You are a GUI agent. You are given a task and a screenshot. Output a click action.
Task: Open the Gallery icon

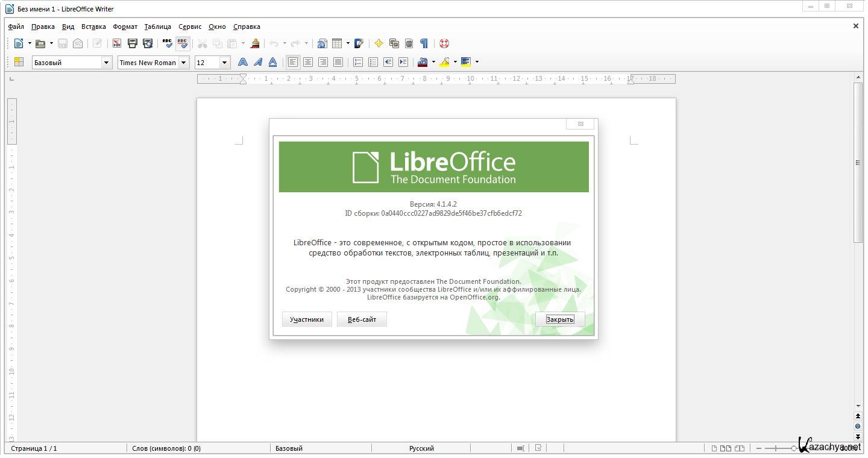point(394,43)
